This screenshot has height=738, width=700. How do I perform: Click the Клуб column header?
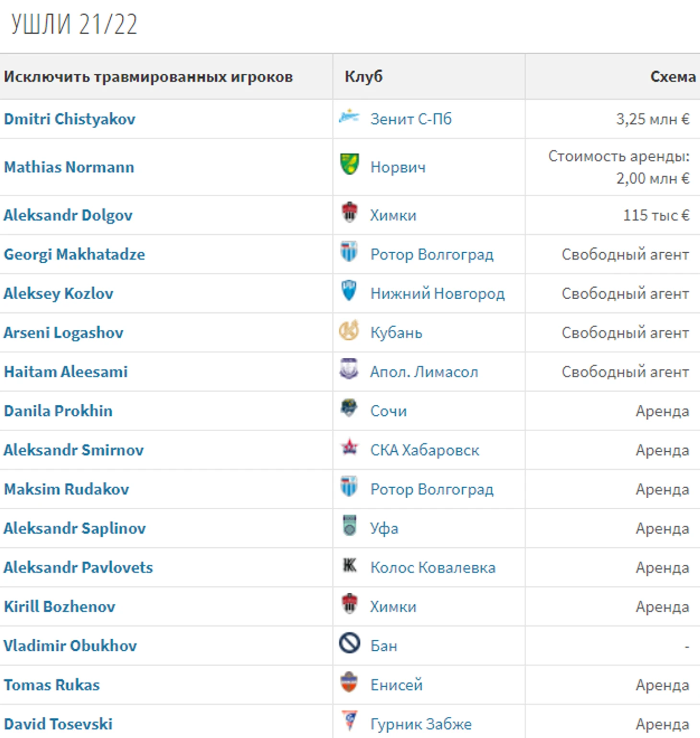click(x=363, y=77)
